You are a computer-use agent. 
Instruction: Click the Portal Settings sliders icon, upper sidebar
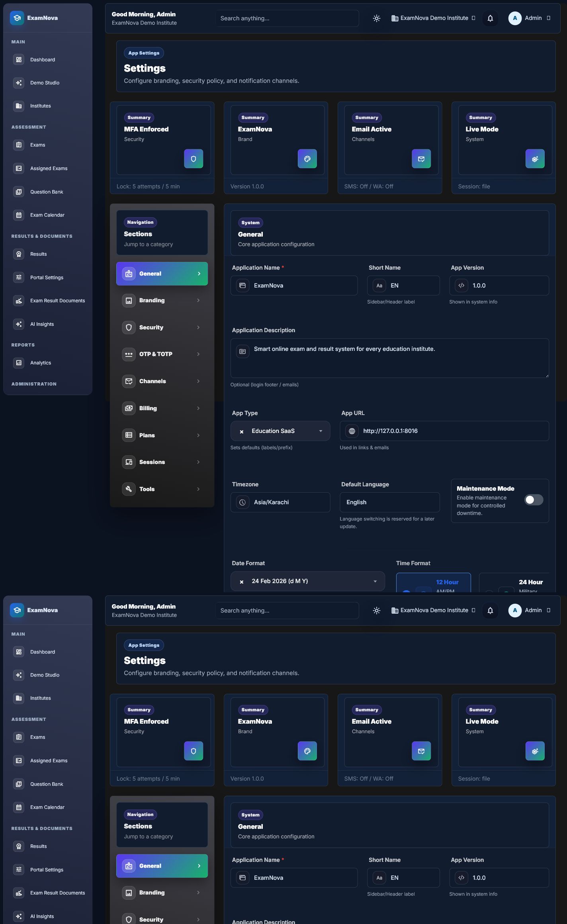pos(19,278)
